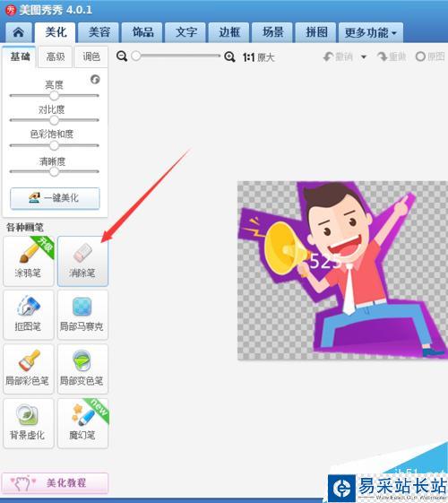
Task: Click the 撤销 undo button
Action: (339, 57)
